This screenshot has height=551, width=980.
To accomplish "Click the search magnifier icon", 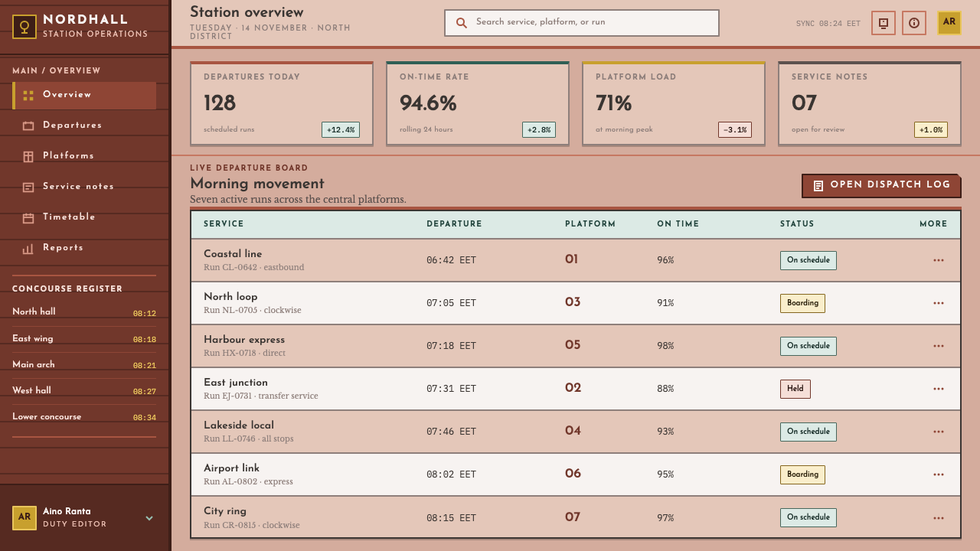I will click(462, 23).
